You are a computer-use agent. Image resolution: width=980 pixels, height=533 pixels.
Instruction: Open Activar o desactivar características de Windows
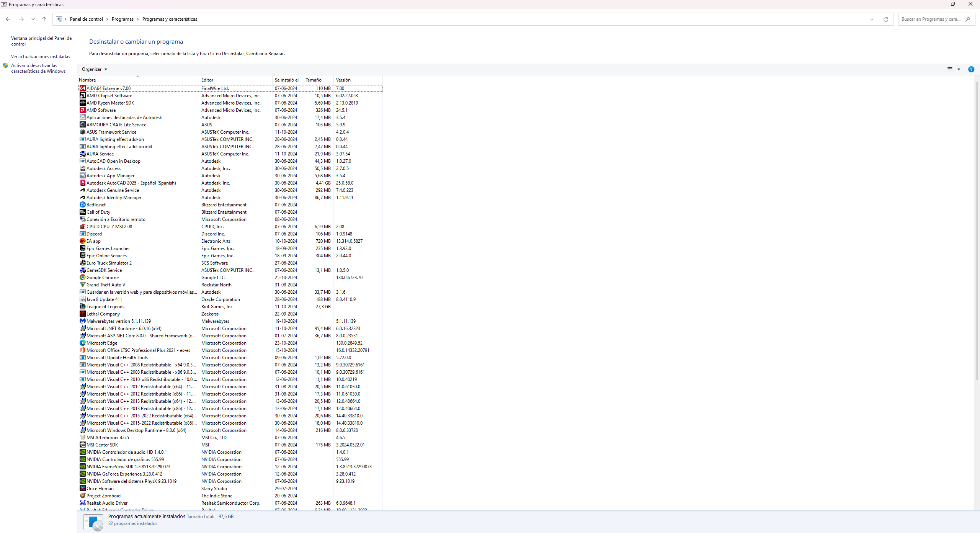point(38,68)
